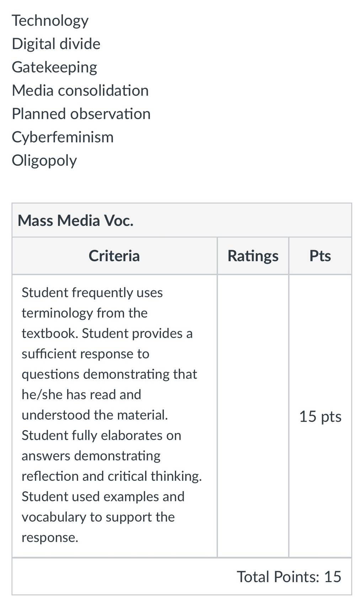Click 'Student fully elaborates on' line
364x597 pixels.
click(101, 435)
